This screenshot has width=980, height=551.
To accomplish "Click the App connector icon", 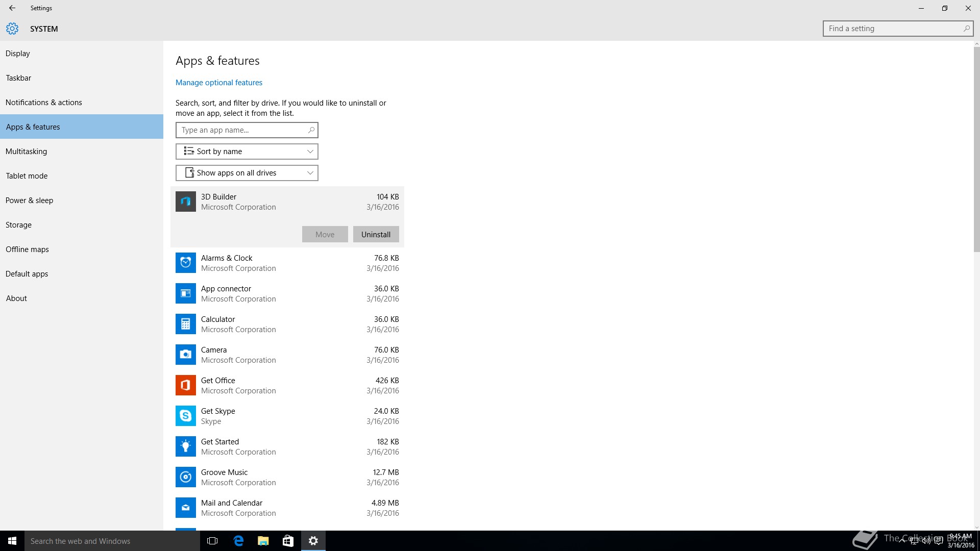I will click(185, 293).
